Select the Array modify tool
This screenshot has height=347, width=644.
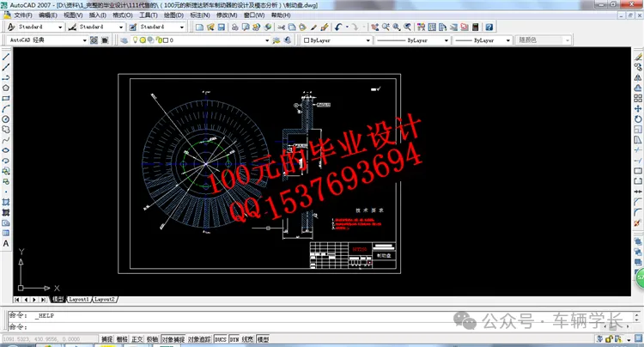coord(638,98)
